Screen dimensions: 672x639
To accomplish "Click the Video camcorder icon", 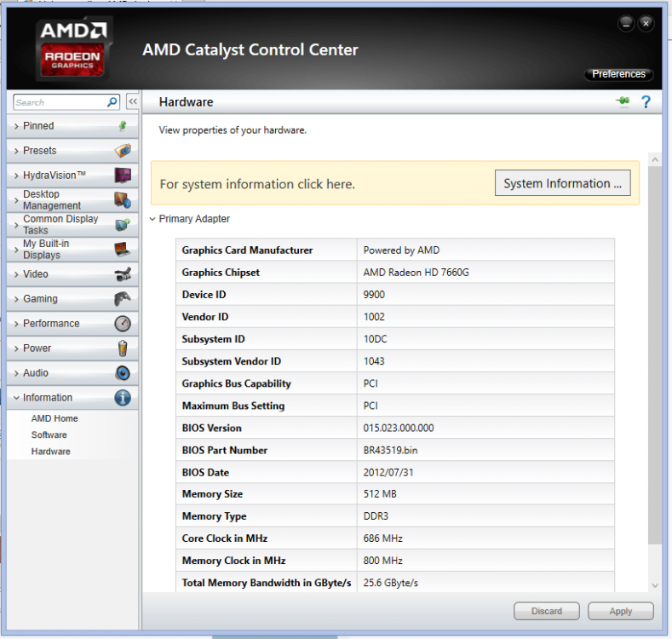I will (x=123, y=274).
